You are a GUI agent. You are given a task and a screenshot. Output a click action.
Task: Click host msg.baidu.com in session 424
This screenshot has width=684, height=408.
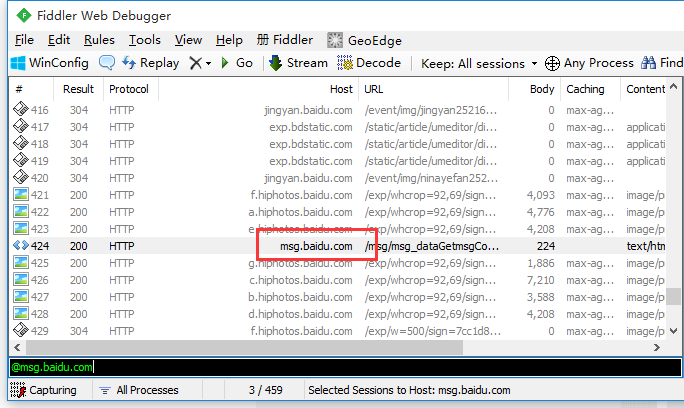(x=316, y=246)
